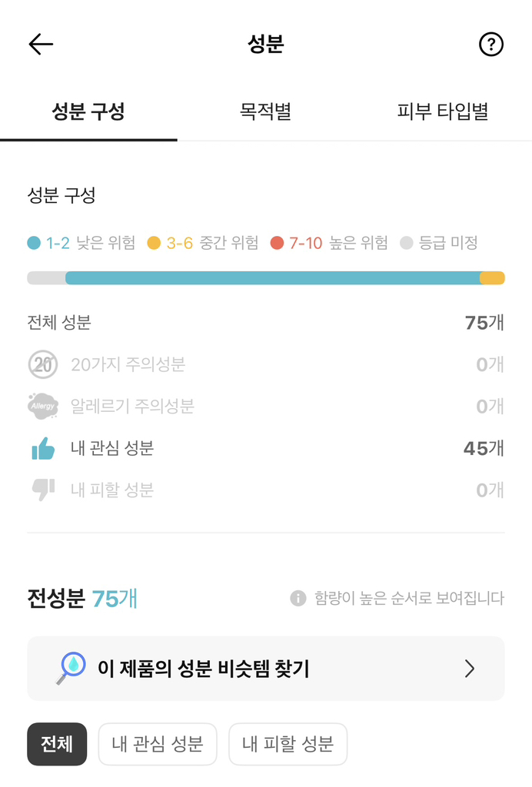Open the help question mark icon
The image size is (532, 787).
[x=491, y=44]
